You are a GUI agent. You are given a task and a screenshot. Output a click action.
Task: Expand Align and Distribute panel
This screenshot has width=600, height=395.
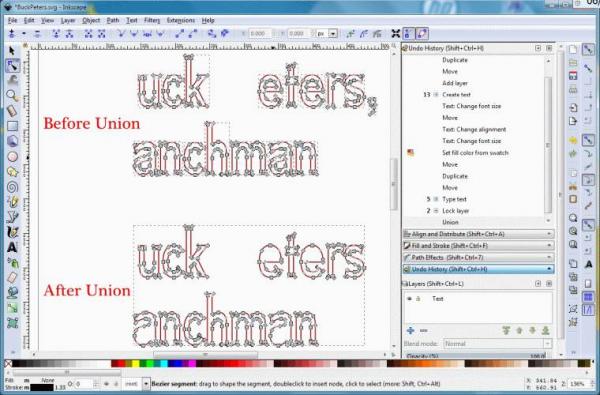point(478,234)
